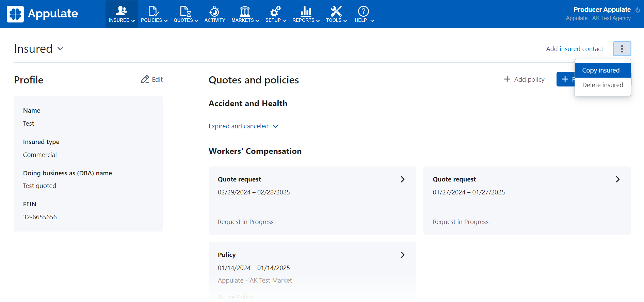Screen dimensions: 644x302
Task: Open the Help question mark icon
Action: (363, 11)
